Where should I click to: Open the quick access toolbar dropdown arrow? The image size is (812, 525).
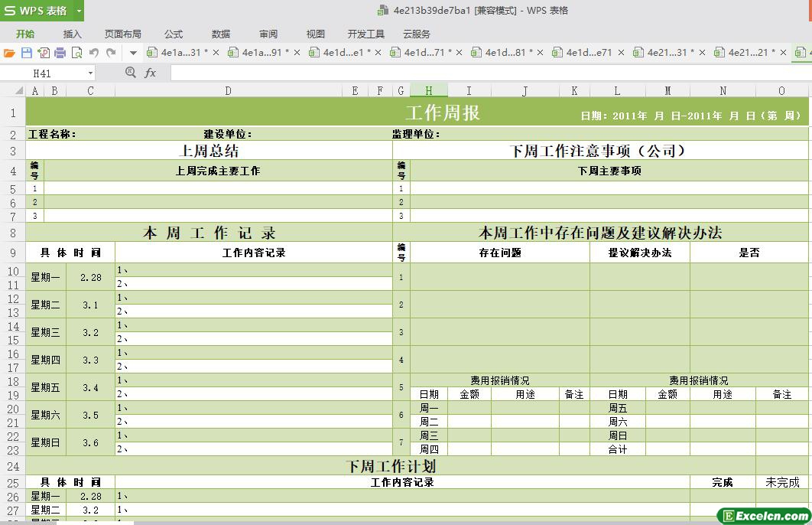point(133,53)
